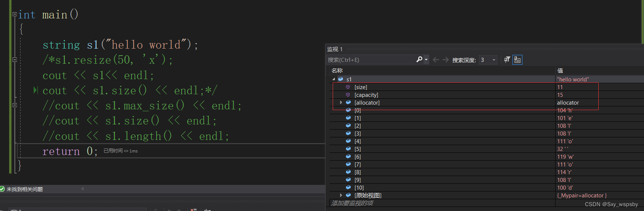Viewport: 644px width, 211px height.
Task: Open the search depth dropdown showing 3
Action: 494,60
